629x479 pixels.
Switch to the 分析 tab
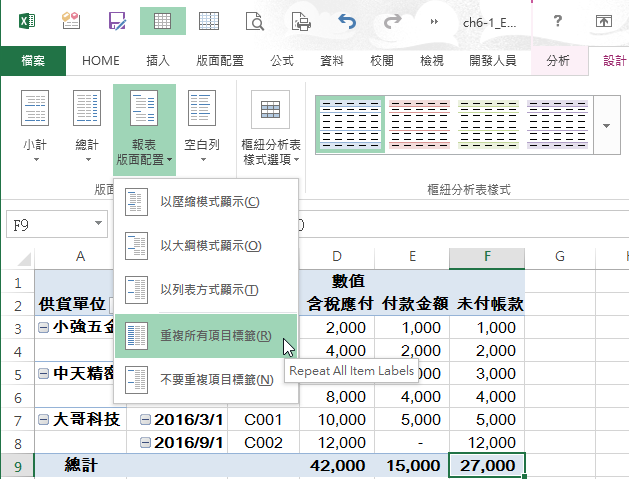click(558, 61)
